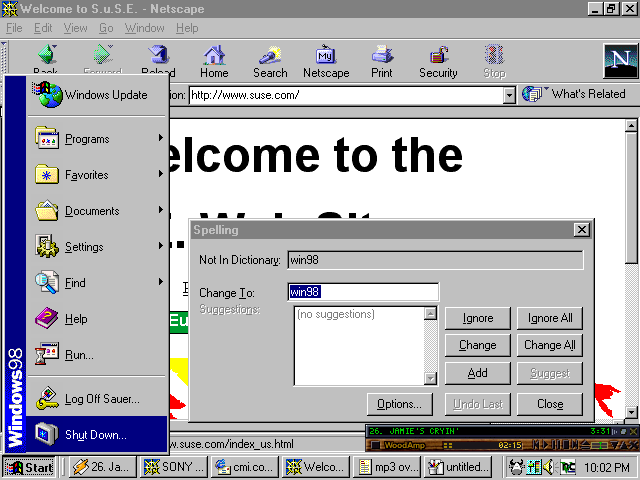Open the File menu

click(x=14, y=28)
